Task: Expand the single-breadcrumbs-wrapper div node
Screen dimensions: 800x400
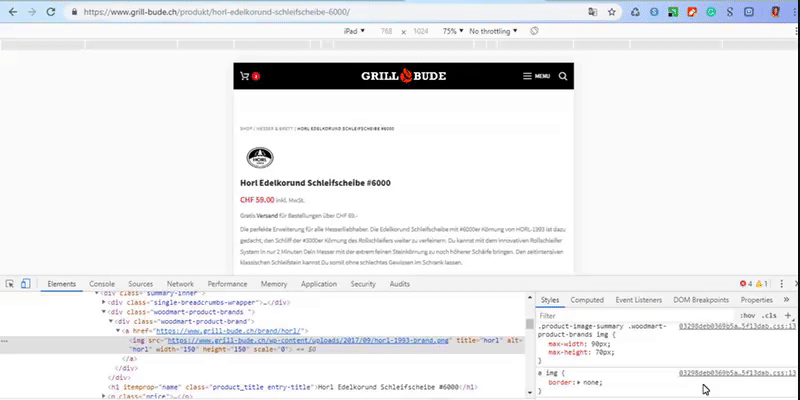Action: (104, 302)
